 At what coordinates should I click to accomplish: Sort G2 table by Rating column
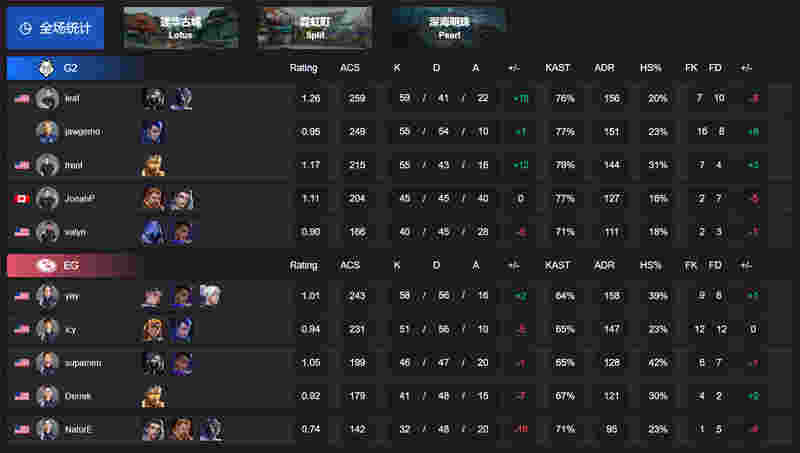304,68
